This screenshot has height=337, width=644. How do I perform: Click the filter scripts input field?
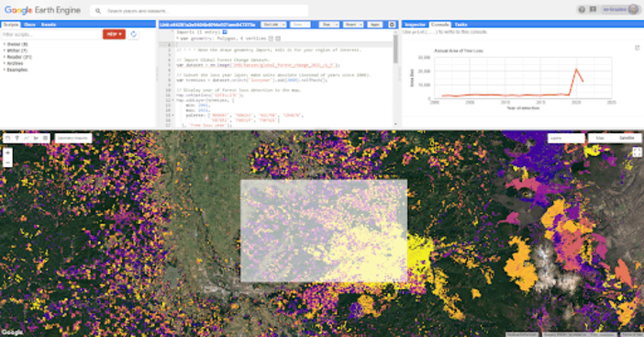tap(51, 35)
